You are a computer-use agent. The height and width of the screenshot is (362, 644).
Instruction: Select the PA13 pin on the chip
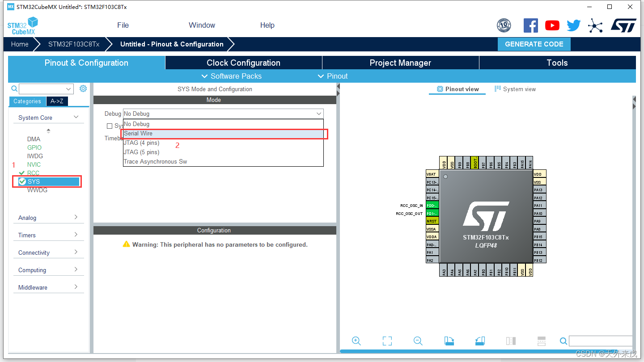[539, 190]
